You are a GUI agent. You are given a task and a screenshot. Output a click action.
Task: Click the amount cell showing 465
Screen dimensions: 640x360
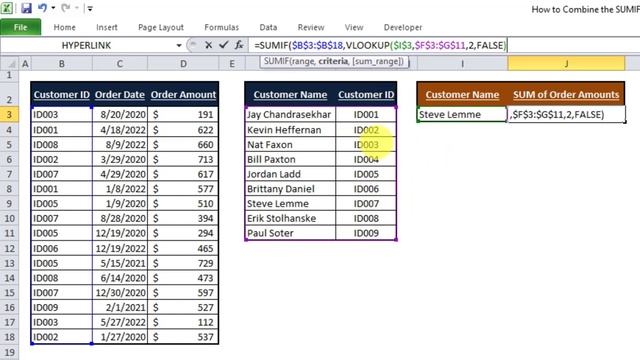pos(183,248)
